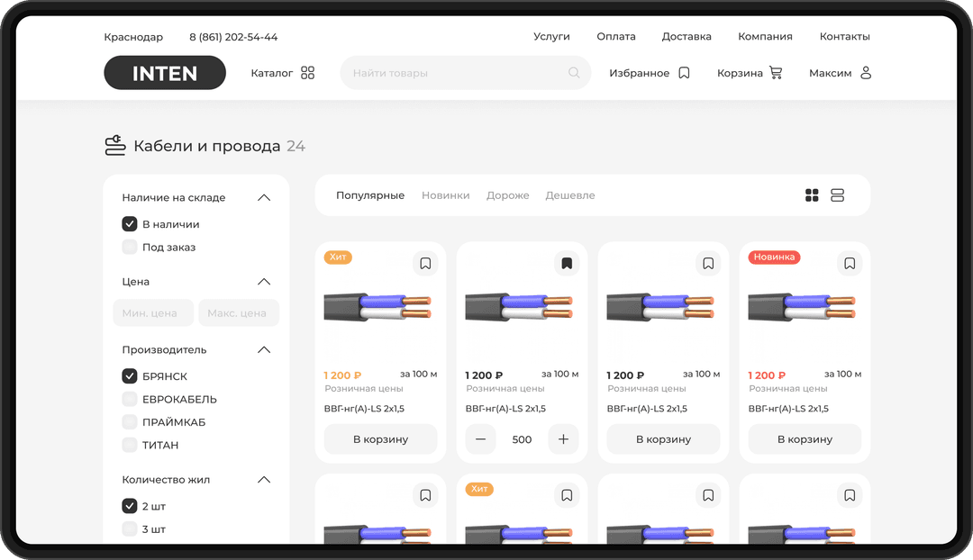Viewport: 973px width, 560px height.
Task: Bookmark the first ВВГ-нг(А)-LS product card
Action: click(x=425, y=263)
